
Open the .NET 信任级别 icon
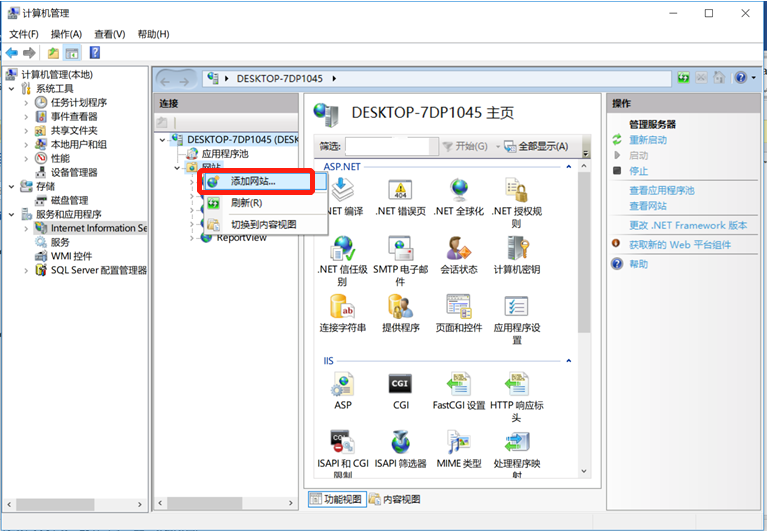(342, 248)
